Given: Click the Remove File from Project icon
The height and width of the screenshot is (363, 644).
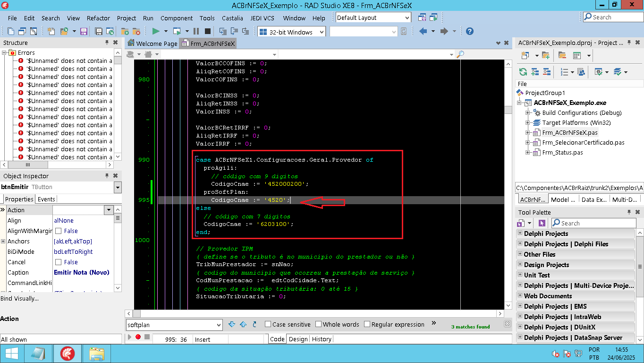Looking at the screenshot, I should [136, 31].
